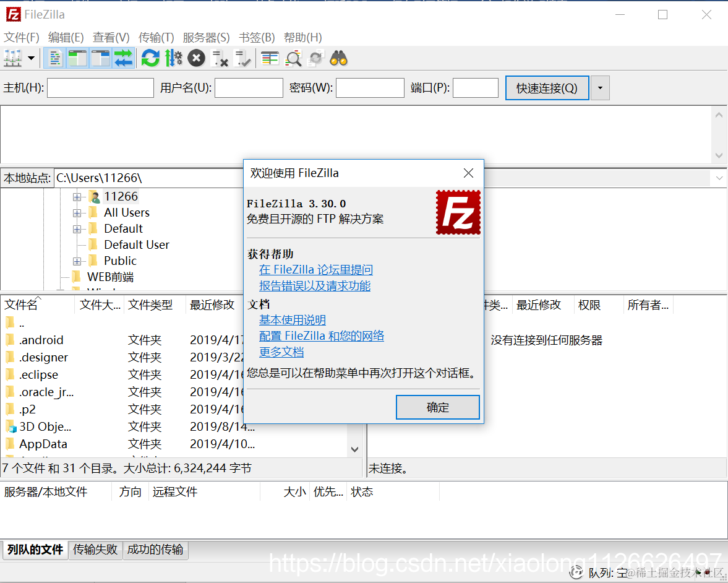Toggle queue processing icon
The width and height of the screenshot is (728, 583).
point(174,59)
